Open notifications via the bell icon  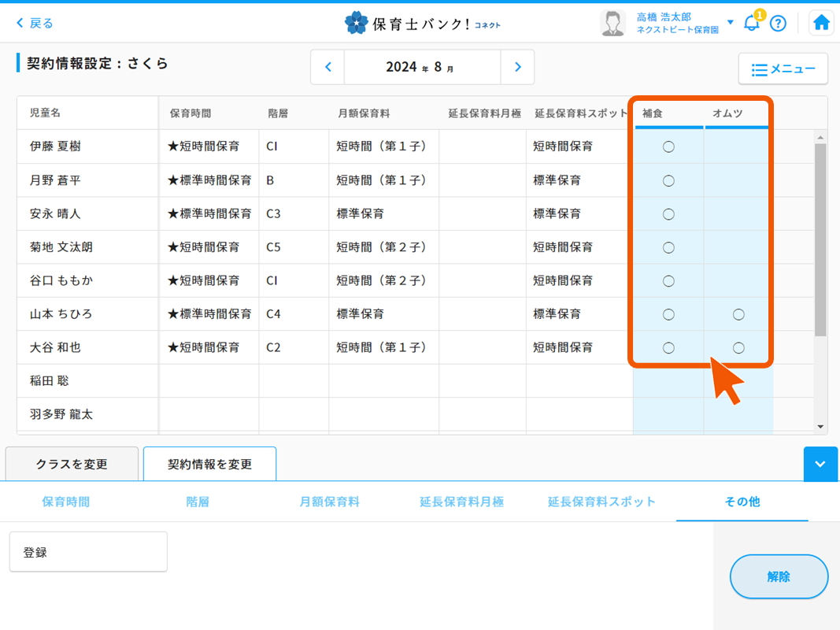tap(751, 23)
